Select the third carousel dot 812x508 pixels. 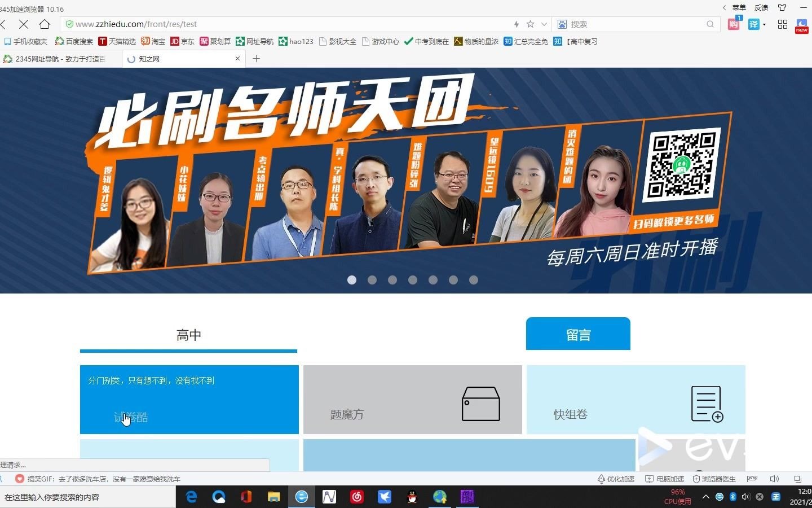click(392, 280)
